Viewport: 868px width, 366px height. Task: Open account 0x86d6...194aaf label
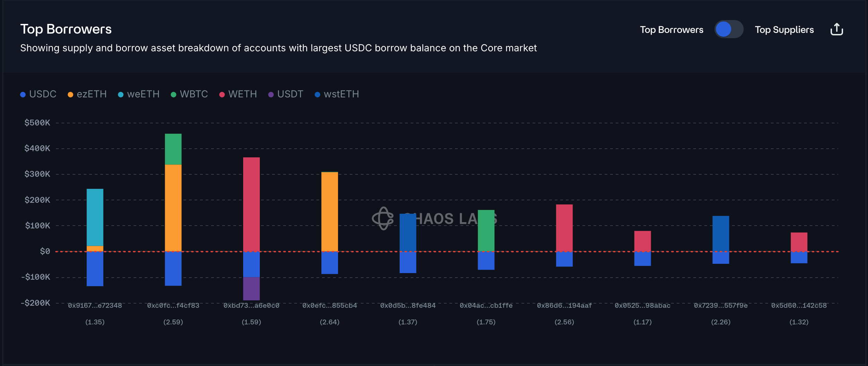click(564, 305)
